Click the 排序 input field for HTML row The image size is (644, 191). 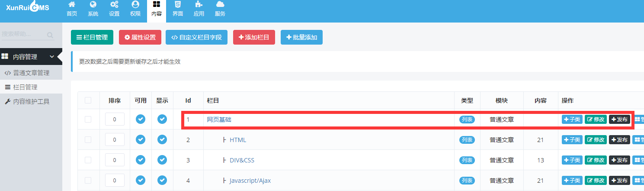coord(115,139)
